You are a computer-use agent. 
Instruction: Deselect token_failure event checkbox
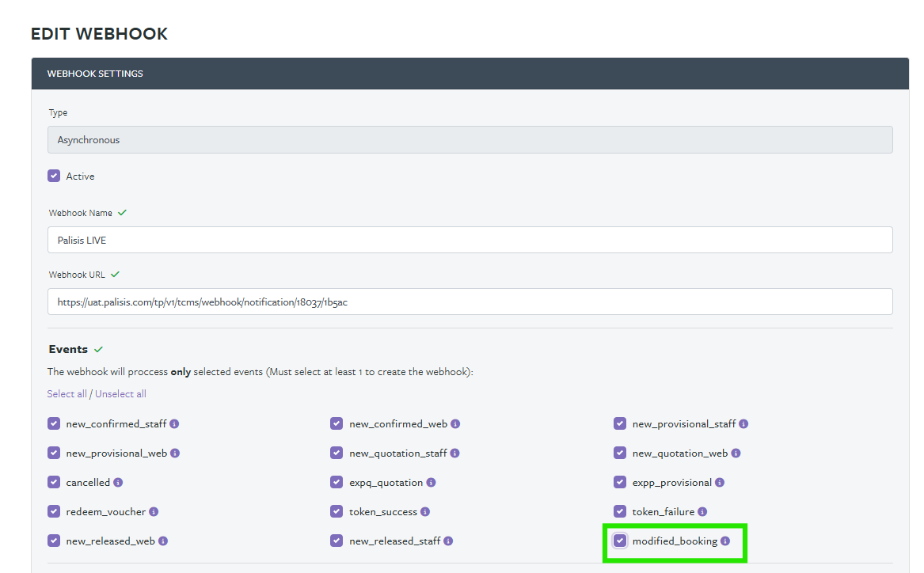click(x=620, y=511)
